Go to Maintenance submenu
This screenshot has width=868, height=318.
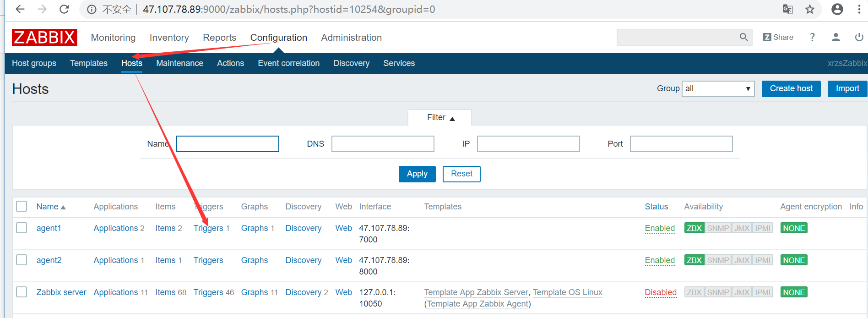point(179,63)
